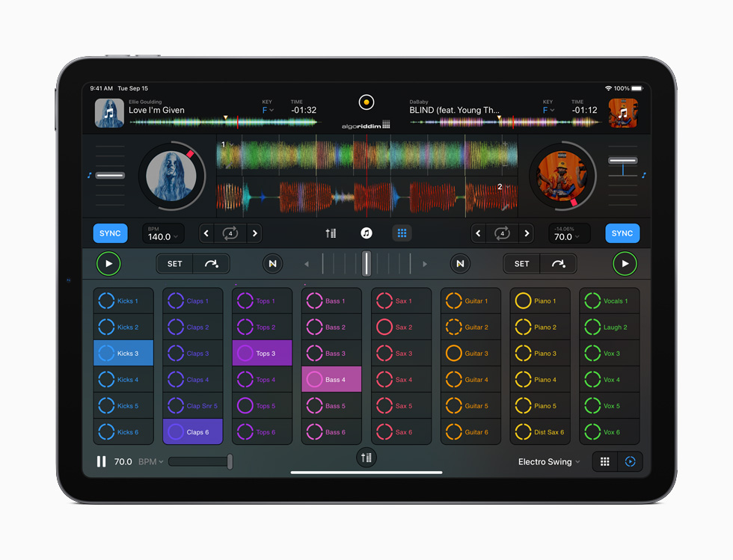Open the EQ icon at the bottom center
The image size is (733, 560).
point(366,457)
